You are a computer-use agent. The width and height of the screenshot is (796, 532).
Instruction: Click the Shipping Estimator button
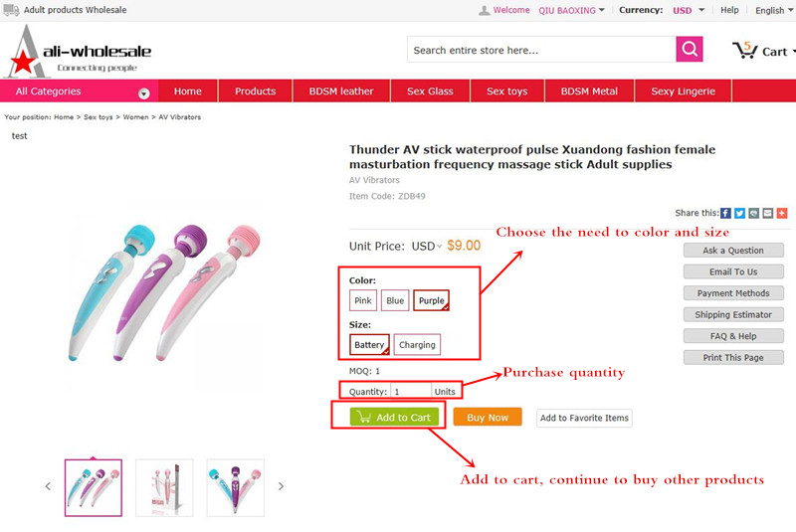click(x=733, y=314)
